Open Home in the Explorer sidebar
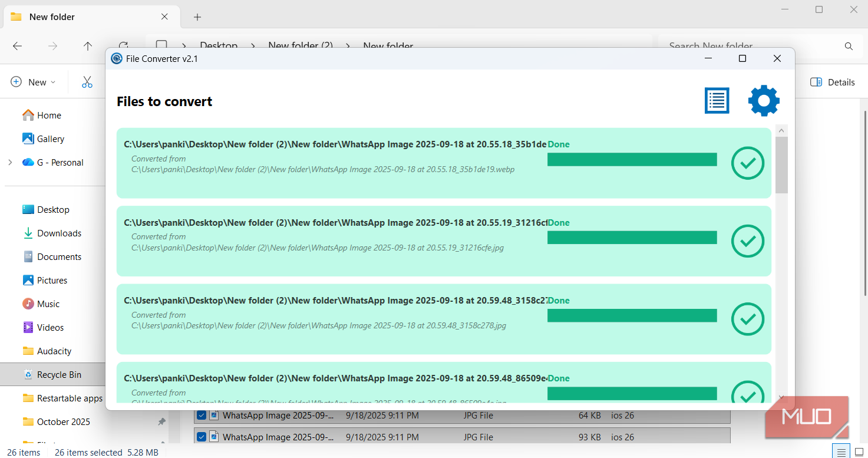This screenshot has height=458, width=868. point(42,116)
